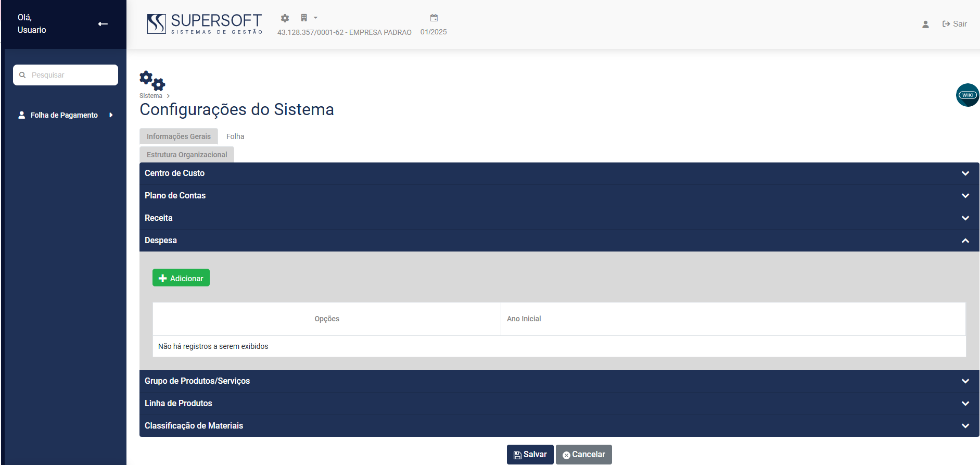
Task: Open the settings gear icon in header
Action: (x=285, y=18)
